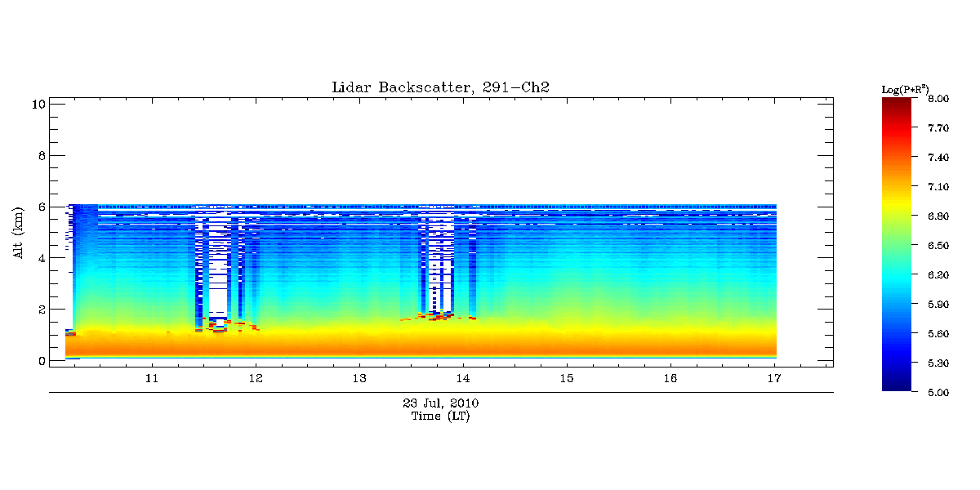980x490 pixels.
Task: Click the 'Log(P*R²)' colorbar title
Action: [906, 88]
